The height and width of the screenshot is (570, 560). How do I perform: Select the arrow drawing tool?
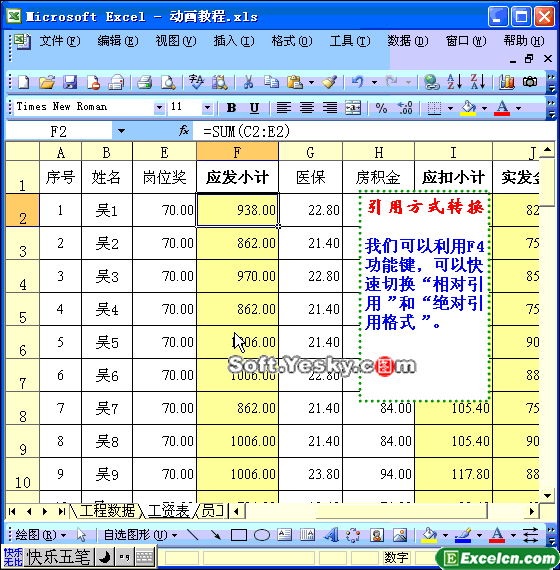pos(215,535)
